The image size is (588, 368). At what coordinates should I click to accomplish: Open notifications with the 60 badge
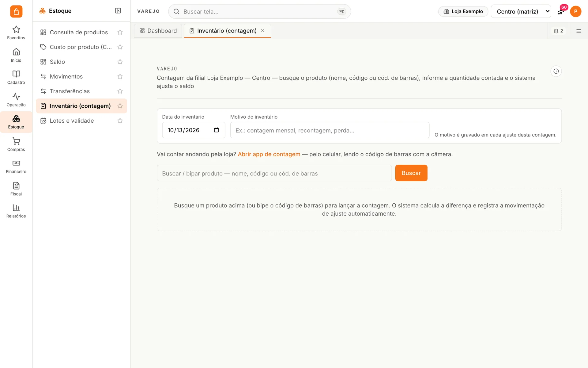point(561,11)
